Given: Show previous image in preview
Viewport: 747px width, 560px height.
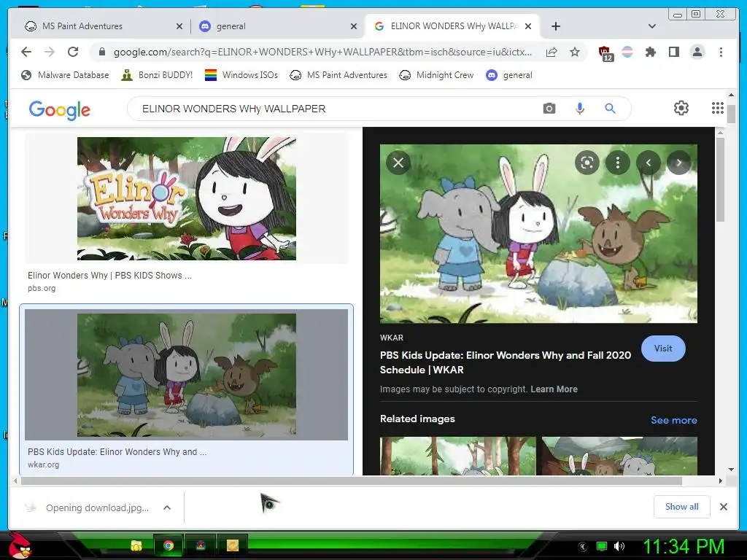Looking at the screenshot, I should pos(648,163).
